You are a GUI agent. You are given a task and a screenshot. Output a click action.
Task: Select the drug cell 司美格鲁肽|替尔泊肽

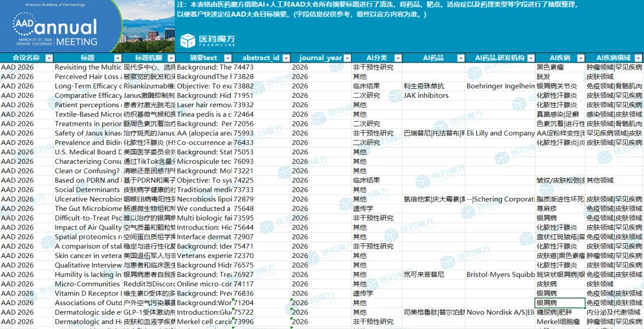(x=434, y=312)
